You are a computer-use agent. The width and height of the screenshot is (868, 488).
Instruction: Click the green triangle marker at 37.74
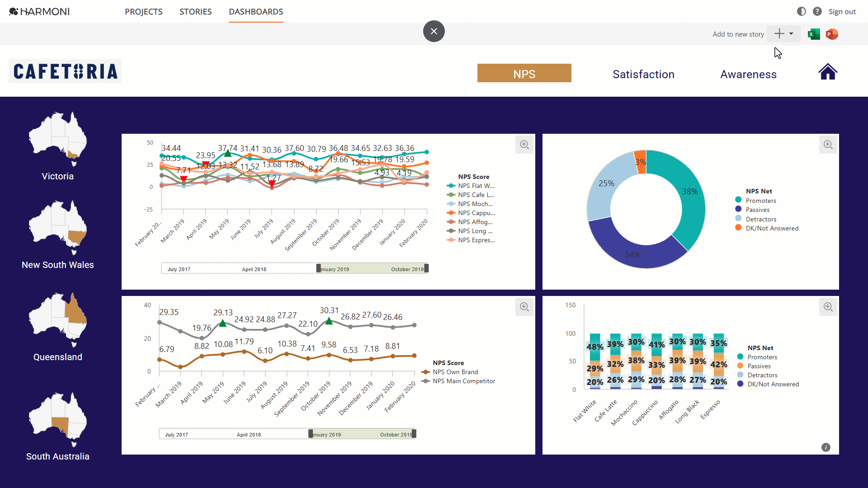[x=228, y=154]
